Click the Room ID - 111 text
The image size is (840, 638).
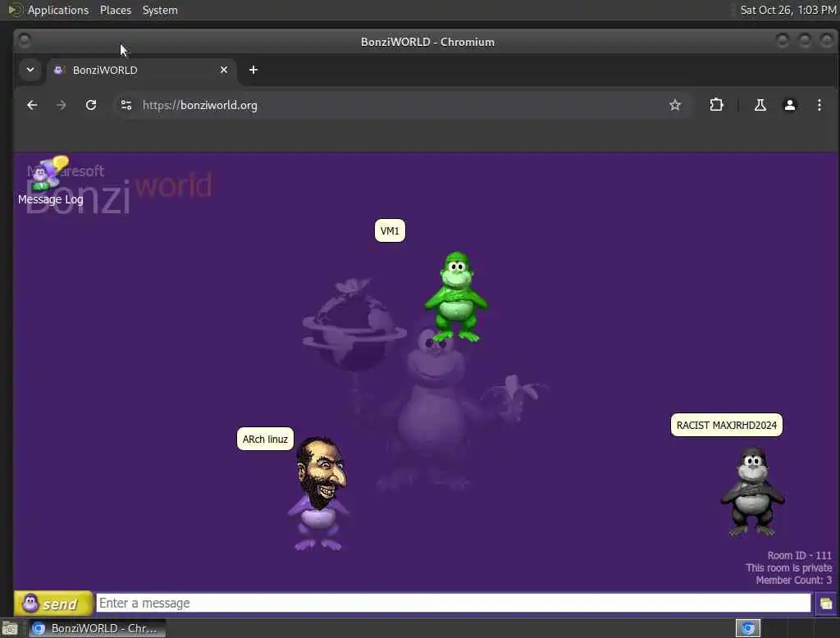799,555
